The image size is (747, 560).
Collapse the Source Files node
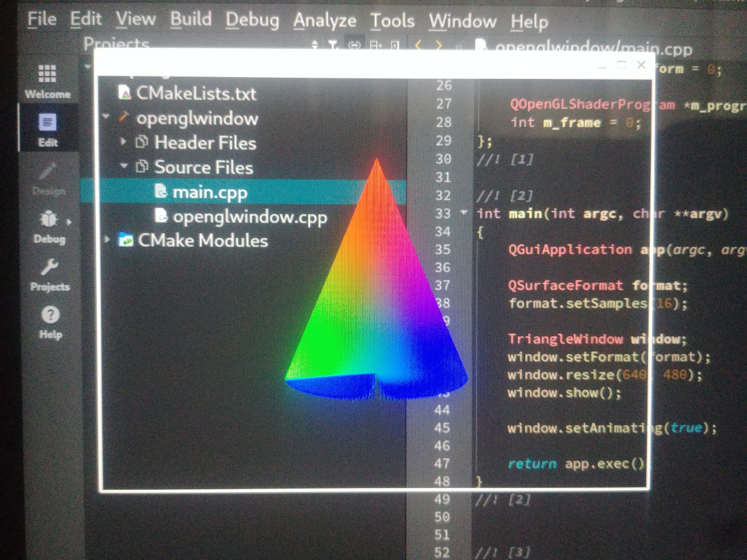(x=124, y=165)
